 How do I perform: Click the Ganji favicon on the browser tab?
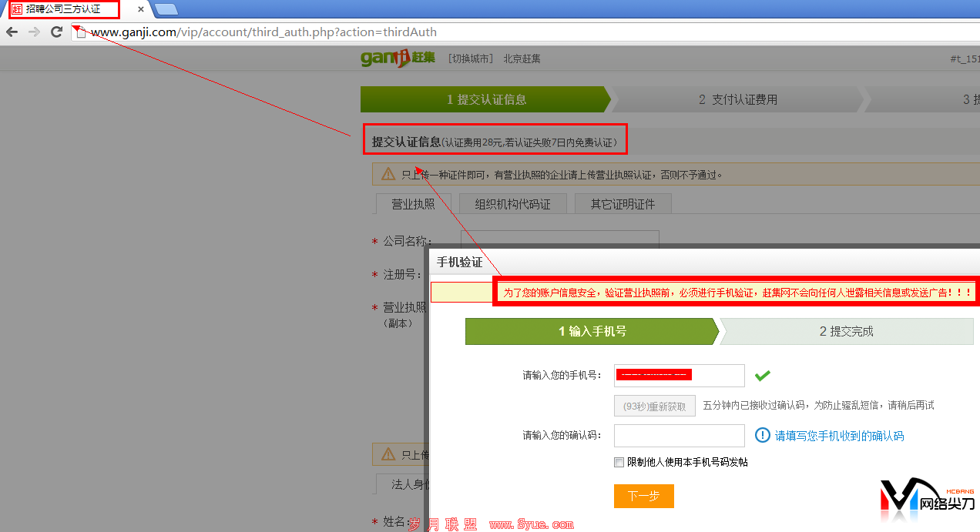(x=17, y=9)
